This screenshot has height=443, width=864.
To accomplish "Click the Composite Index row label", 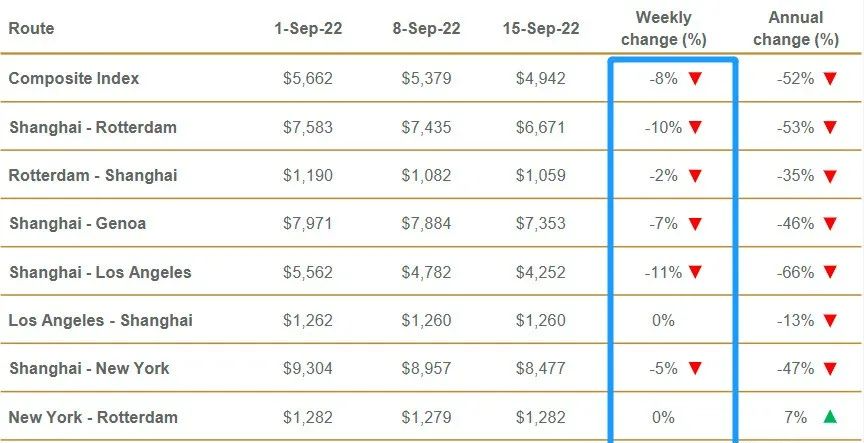I will click(x=74, y=78).
